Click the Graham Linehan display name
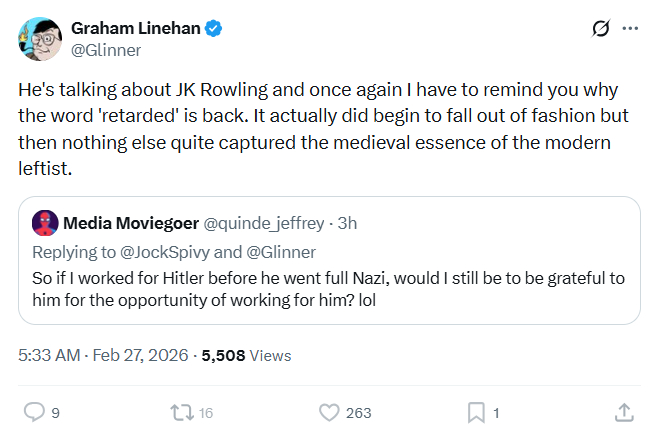This screenshot has width=651, height=431. click(134, 29)
